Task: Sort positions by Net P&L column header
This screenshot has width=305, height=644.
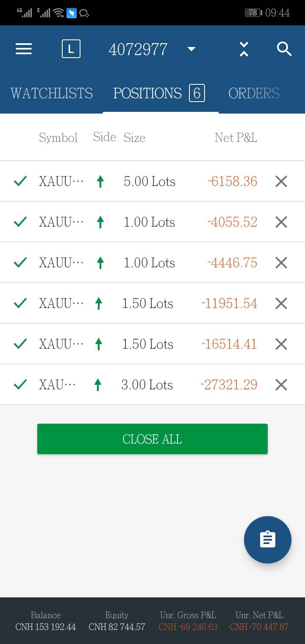Action: 236,138
